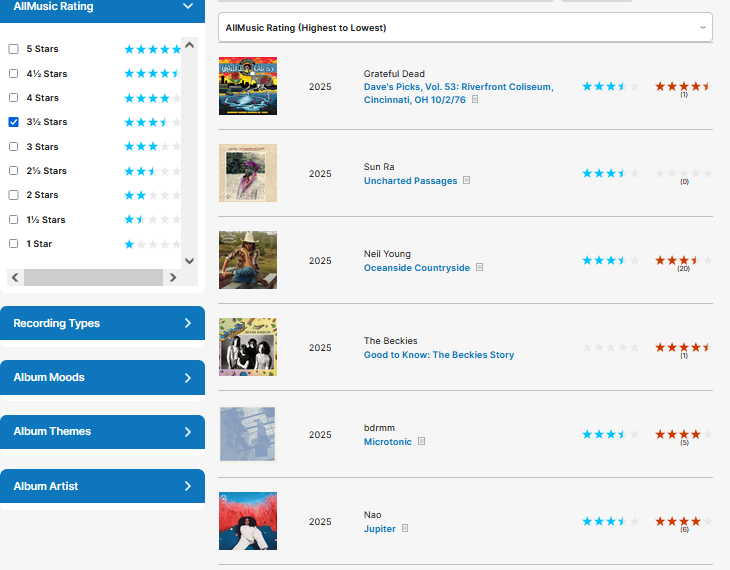This screenshot has width=730, height=570.
Task: Click the review icon next to Oceanside Countryside
Action: 480,268
